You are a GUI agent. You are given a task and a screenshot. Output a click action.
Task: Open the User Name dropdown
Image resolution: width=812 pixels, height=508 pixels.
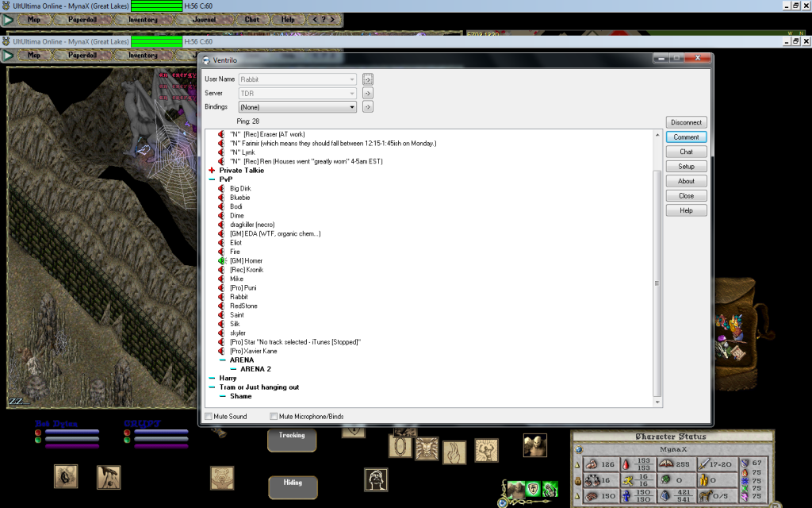tap(297, 79)
